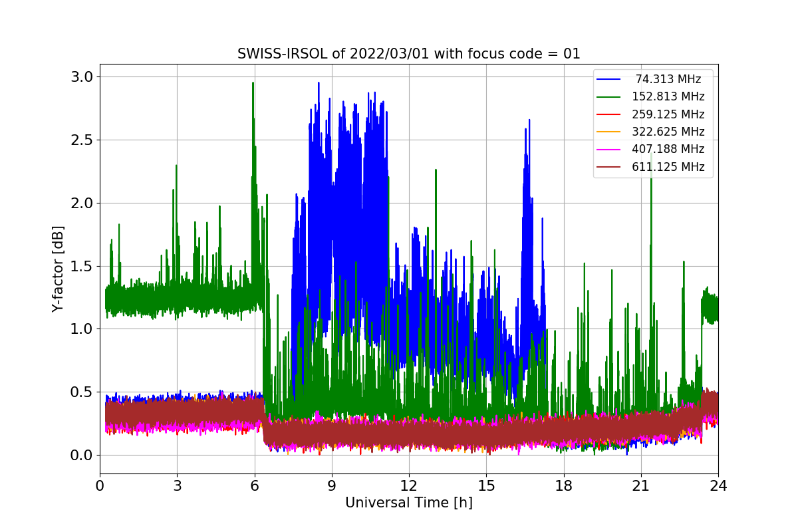Click the 2.0 y-axis tick label
The height and width of the screenshot is (532, 798).
click(81, 203)
